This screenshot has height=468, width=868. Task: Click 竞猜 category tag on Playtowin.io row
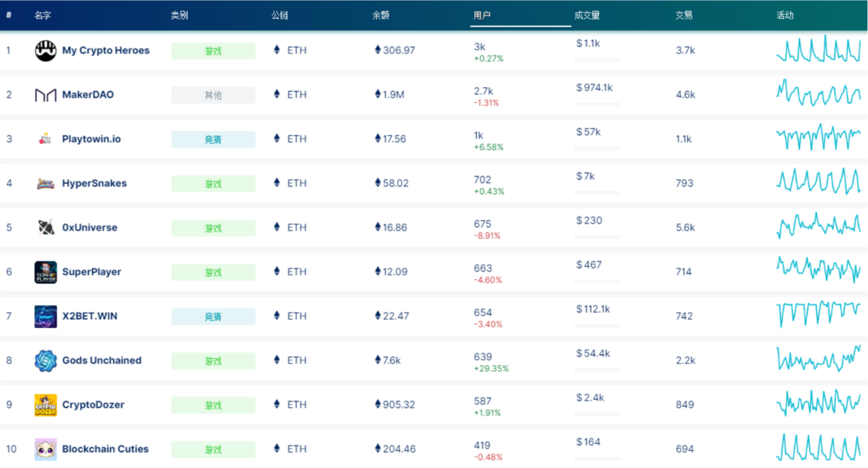point(213,139)
